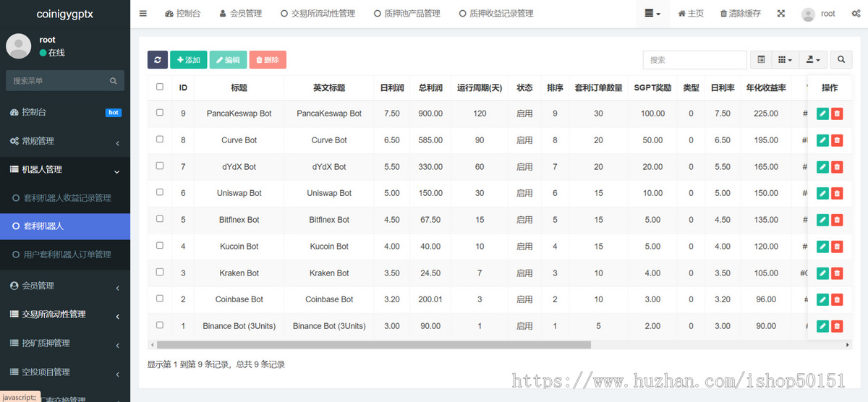The image size is (868, 402).
Task: Open the column visibility grid dropdown
Action: coord(784,60)
